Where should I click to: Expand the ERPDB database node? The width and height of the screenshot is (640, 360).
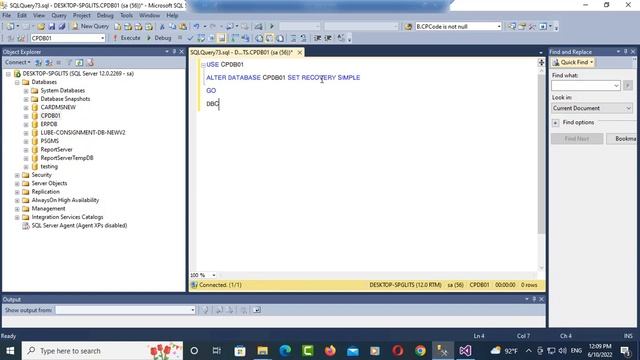pos(26,124)
